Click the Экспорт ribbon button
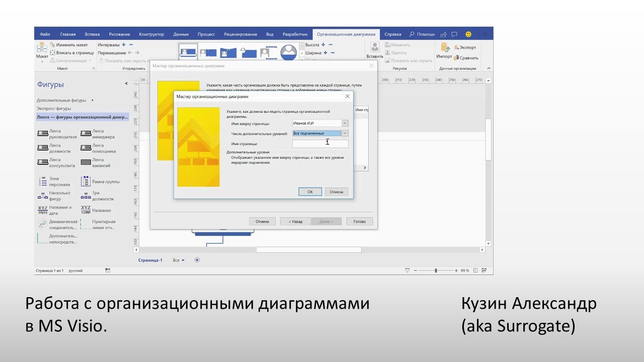Viewport: 644px width, 362px height. click(x=465, y=47)
